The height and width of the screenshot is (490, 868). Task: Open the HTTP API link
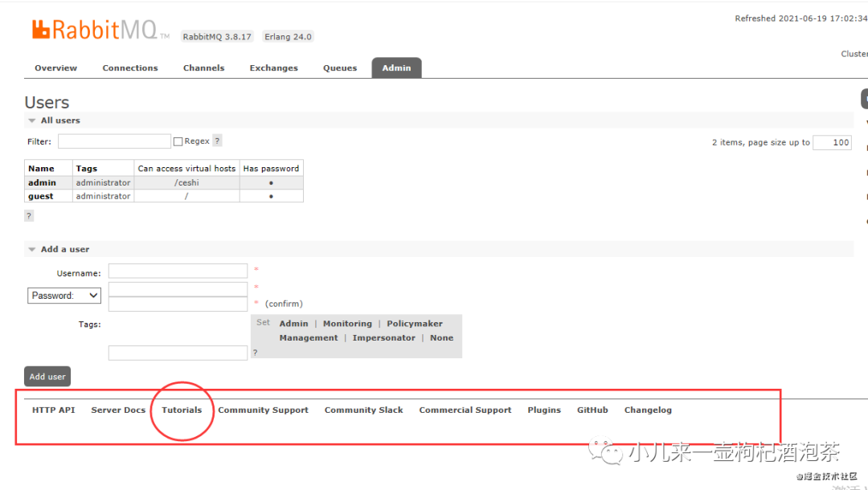53,410
